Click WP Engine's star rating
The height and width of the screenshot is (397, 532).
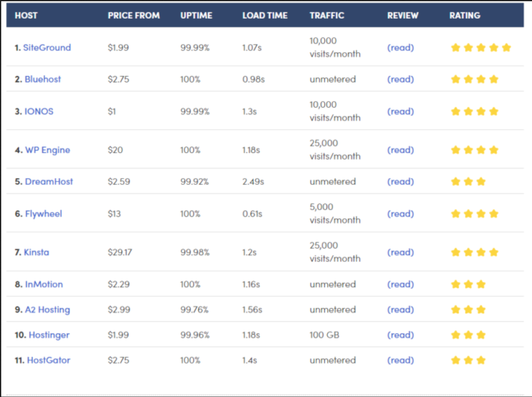(475, 150)
